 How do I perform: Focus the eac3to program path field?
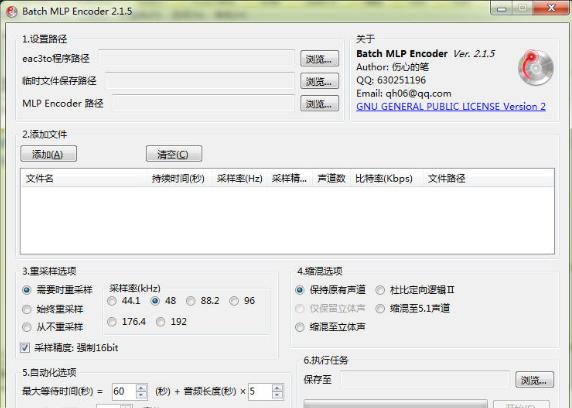(197, 58)
